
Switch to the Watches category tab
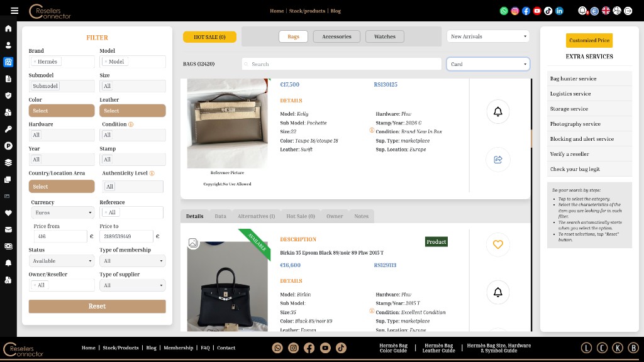click(384, 36)
